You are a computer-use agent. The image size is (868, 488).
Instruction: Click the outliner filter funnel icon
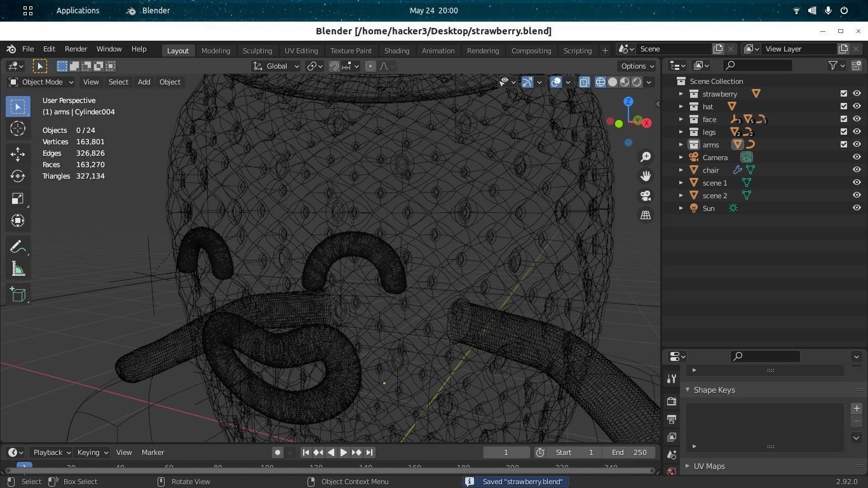832,65
